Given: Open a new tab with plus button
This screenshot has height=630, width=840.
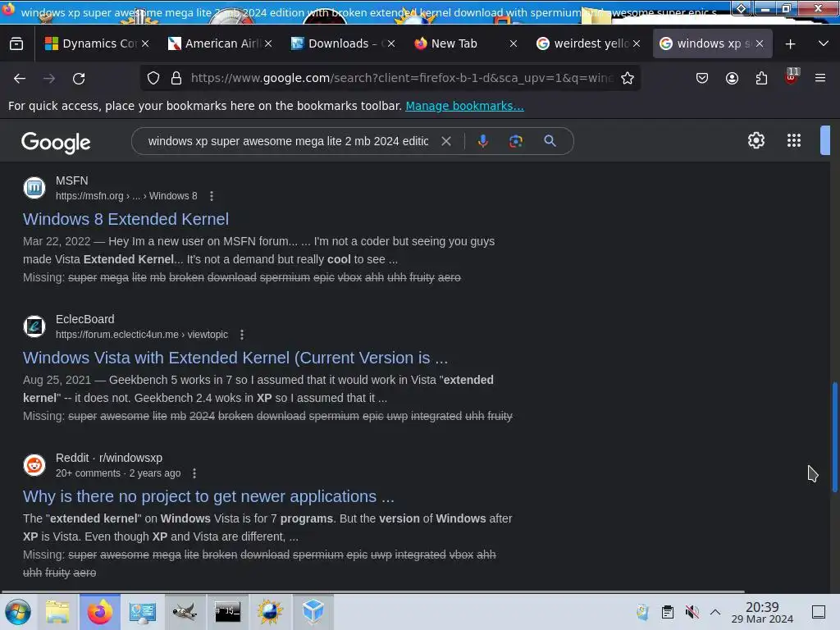Looking at the screenshot, I should pos(790,44).
